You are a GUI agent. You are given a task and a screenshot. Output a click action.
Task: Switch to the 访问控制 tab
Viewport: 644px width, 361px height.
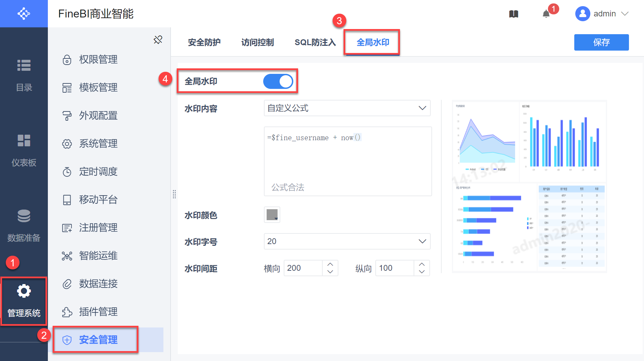258,42
